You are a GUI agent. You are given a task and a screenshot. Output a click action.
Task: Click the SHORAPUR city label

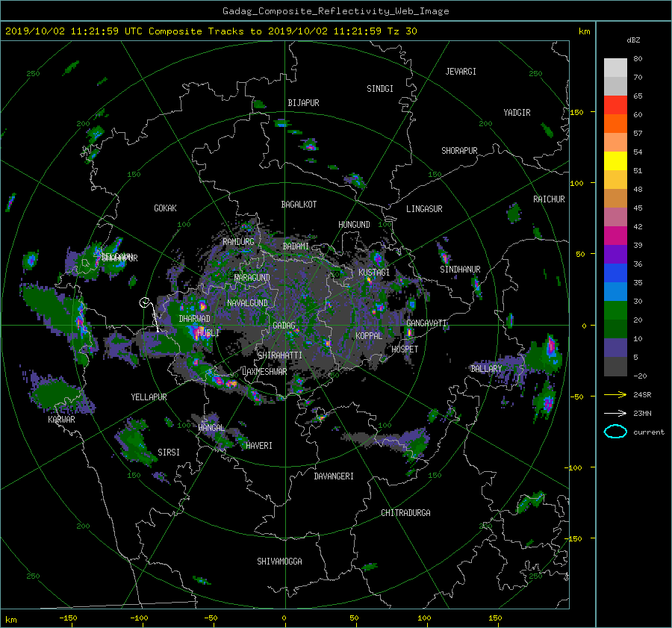click(459, 151)
